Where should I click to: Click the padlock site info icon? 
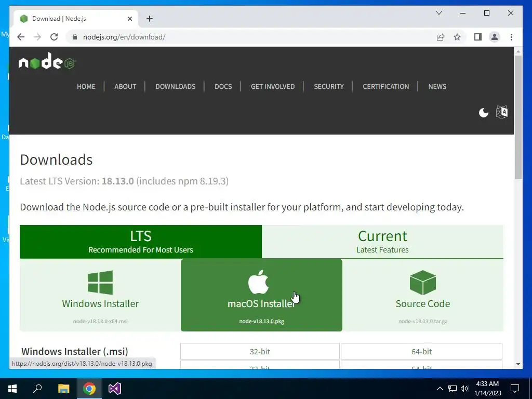click(x=75, y=37)
